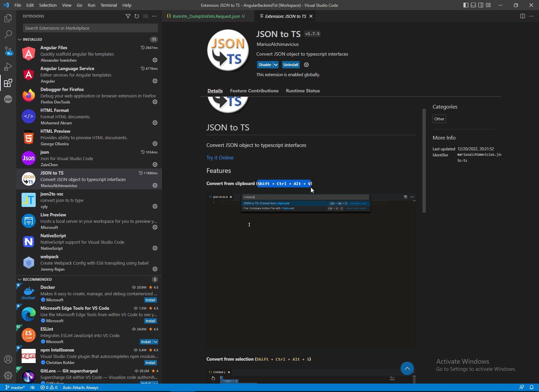Toggle the secondary side bar layout
The image size is (539, 392).
click(x=481, y=5)
